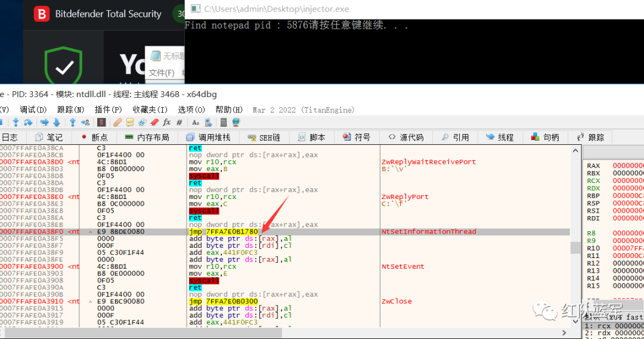
Task: Click the Bitdefender green shield checkmark
Action: (x=63, y=66)
